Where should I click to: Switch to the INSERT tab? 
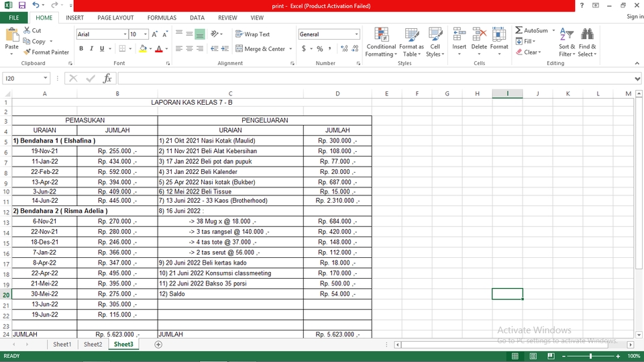tap(74, 17)
